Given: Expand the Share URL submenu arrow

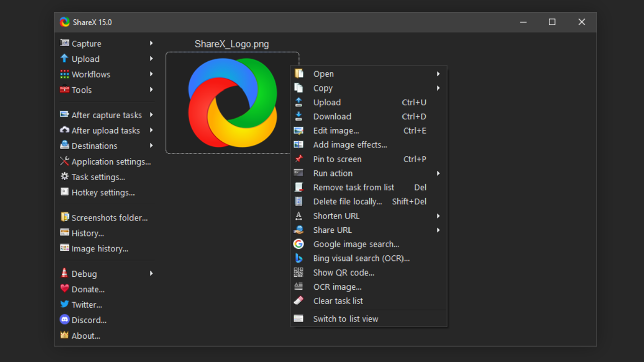Looking at the screenshot, I should pos(438,230).
